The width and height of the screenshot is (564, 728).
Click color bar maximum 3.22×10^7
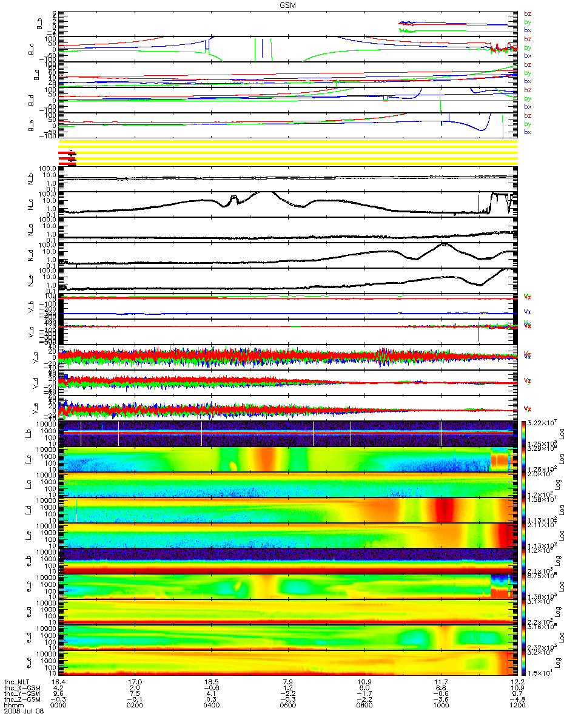pyautogui.click(x=541, y=422)
